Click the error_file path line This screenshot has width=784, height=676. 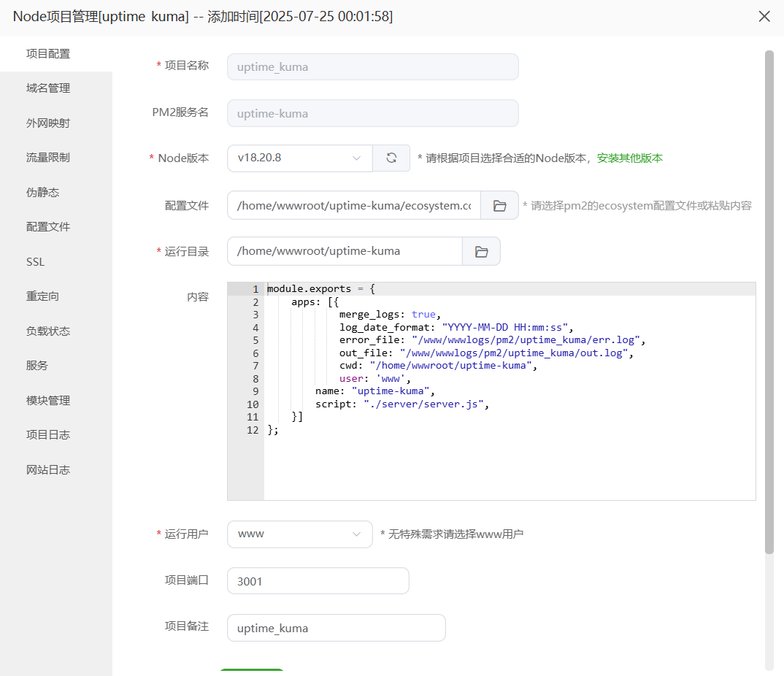coord(492,340)
